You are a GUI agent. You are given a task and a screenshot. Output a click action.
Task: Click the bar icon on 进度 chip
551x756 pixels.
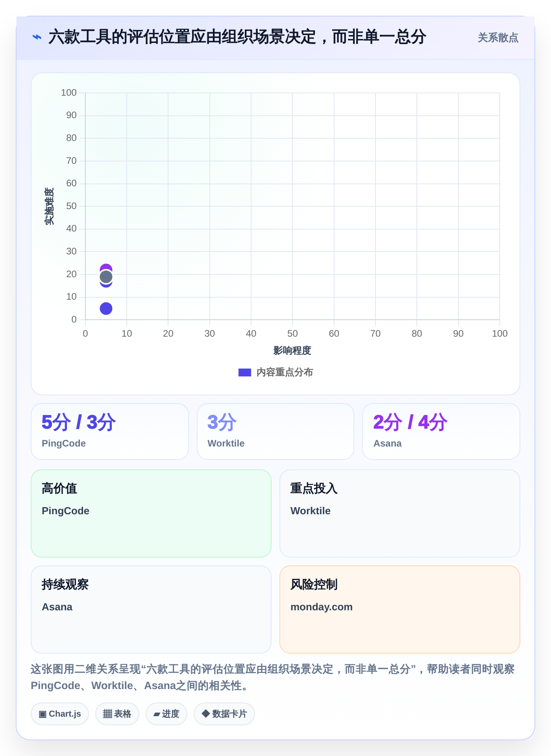point(157,714)
